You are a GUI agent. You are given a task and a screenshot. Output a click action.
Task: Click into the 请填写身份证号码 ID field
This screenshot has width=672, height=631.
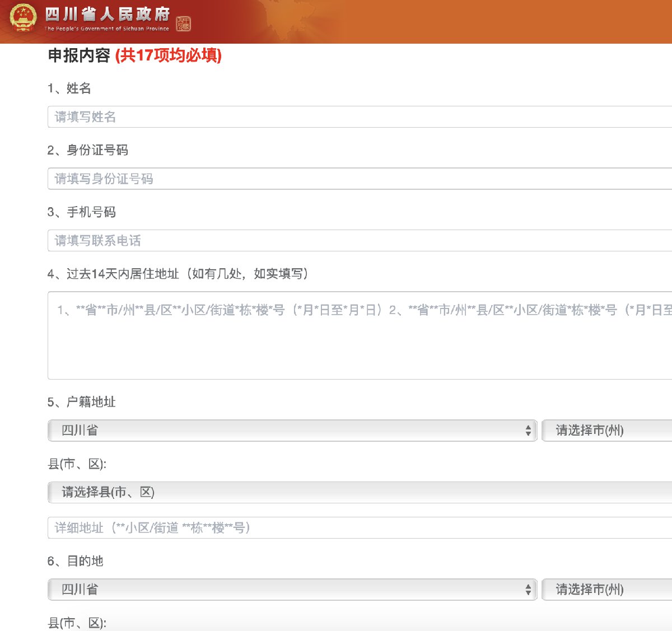click(360, 179)
